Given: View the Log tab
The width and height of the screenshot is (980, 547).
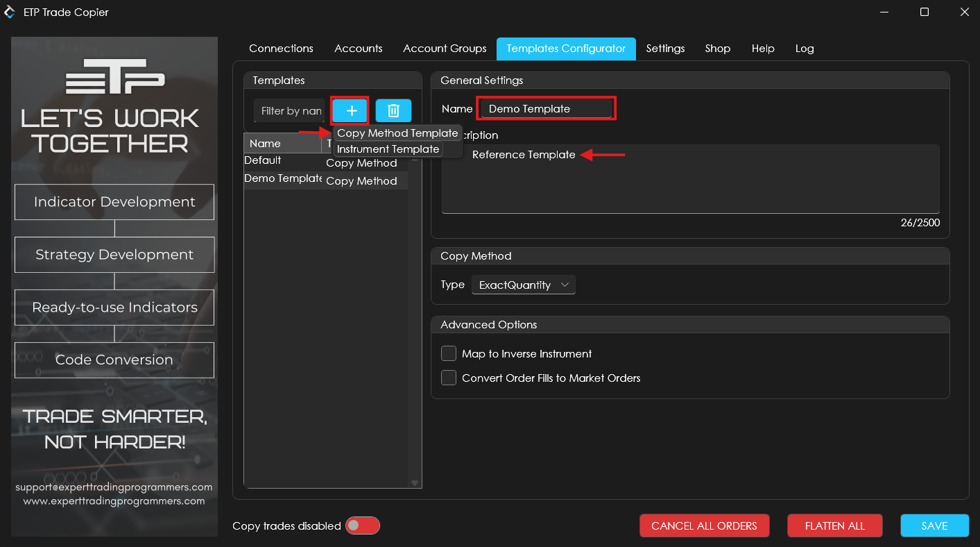Looking at the screenshot, I should pyautogui.click(x=805, y=49).
